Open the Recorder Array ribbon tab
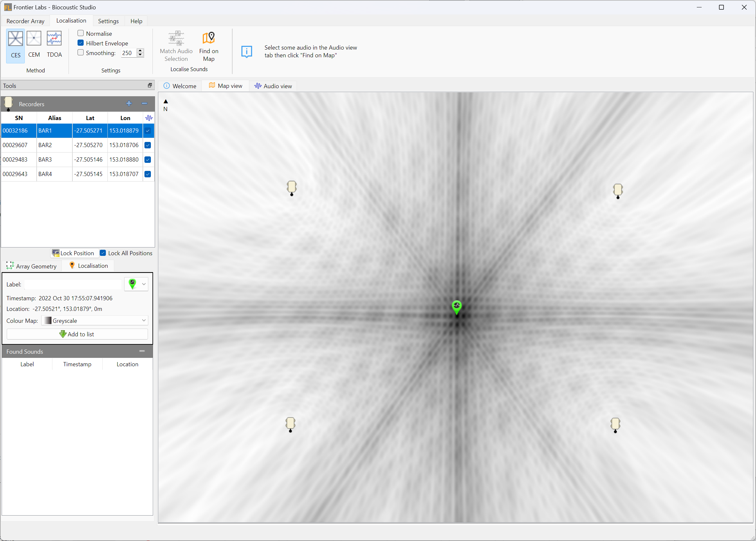 25,21
